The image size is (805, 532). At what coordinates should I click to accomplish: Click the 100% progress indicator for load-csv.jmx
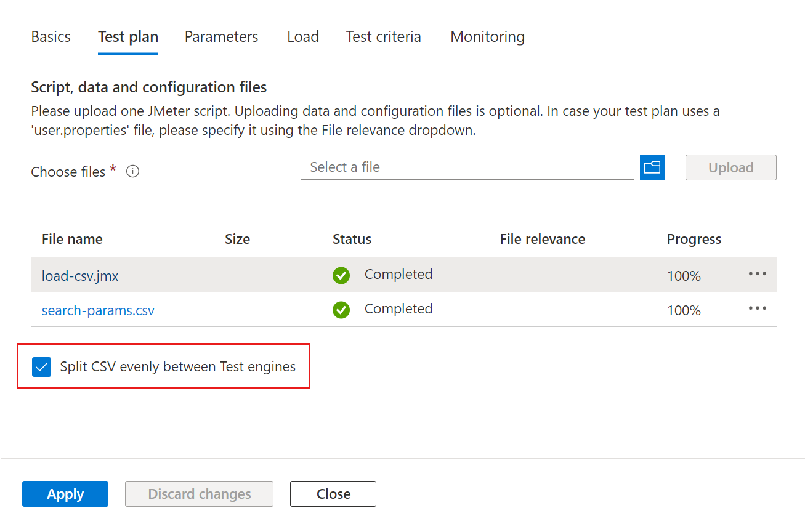click(x=684, y=276)
